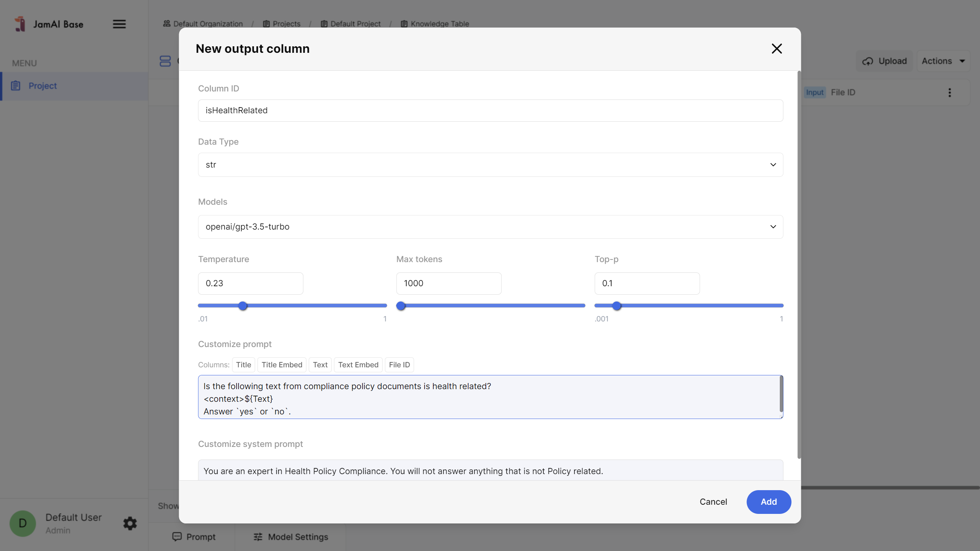Click the Cancel button
The image size is (980, 551).
click(713, 502)
